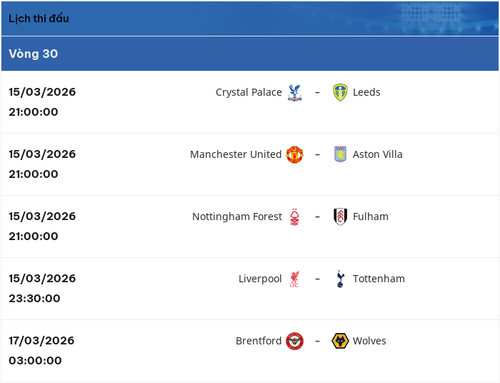Image resolution: width=500 pixels, height=383 pixels.
Task: Click the Brentford match time 03:00:00
Action: 35,360
